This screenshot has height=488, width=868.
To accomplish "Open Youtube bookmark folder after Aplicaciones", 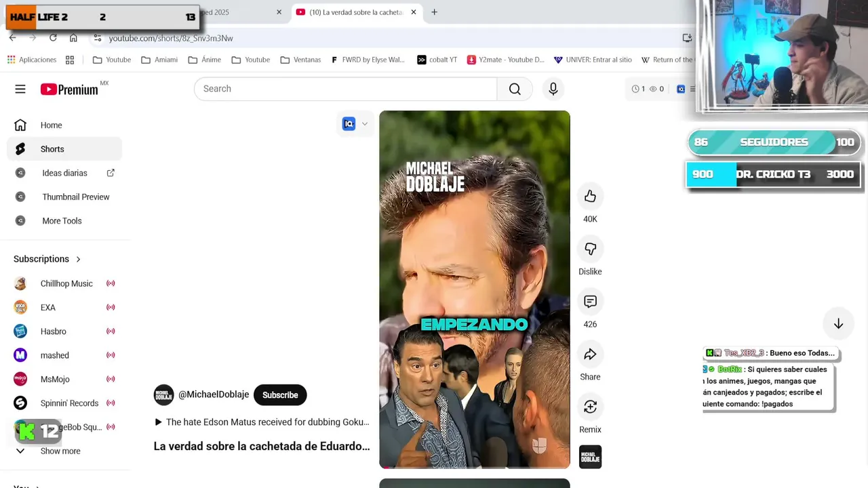I will coord(112,60).
